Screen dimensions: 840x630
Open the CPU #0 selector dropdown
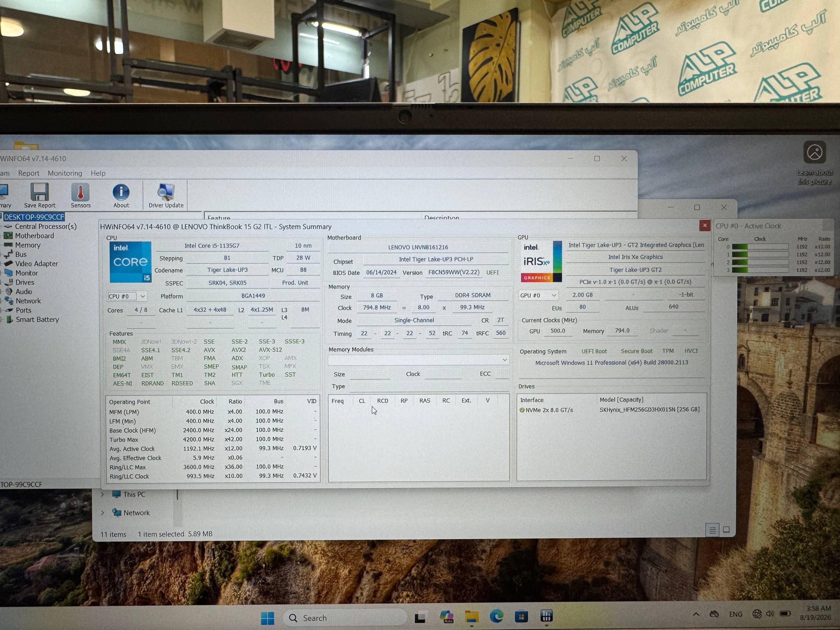[127, 296]
